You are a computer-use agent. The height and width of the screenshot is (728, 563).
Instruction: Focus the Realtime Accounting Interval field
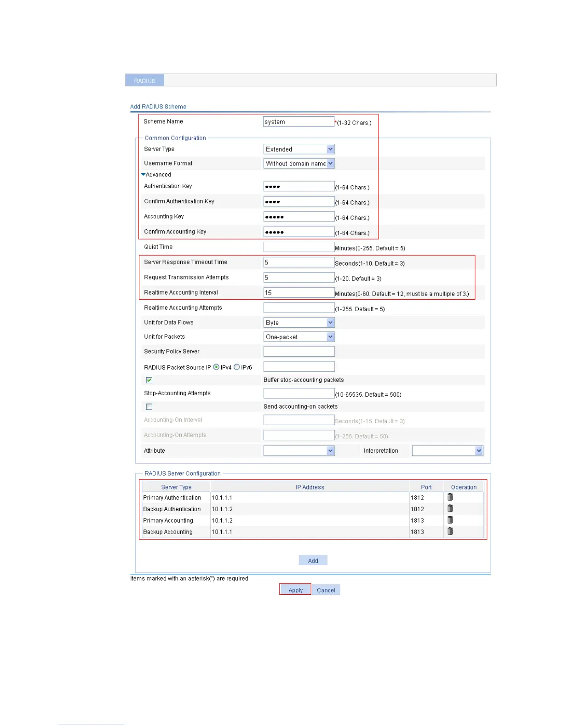coord(299,292)
